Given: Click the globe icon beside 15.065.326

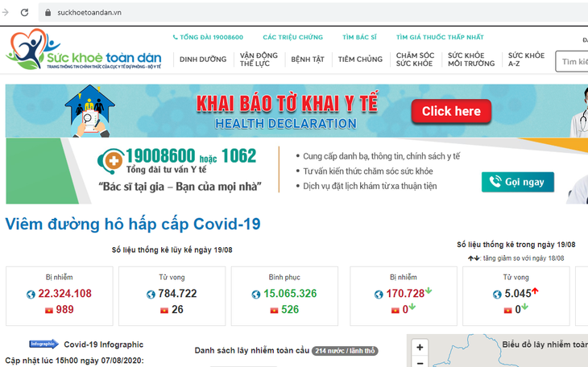Looking at the screenshot, I should [256, 295].
